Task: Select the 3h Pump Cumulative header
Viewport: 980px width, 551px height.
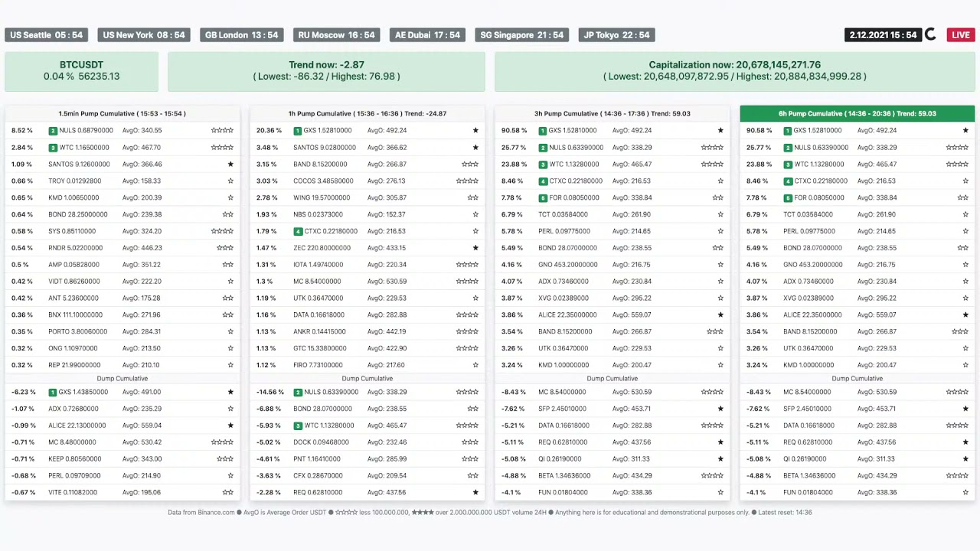Action: [x=612, y=113]
